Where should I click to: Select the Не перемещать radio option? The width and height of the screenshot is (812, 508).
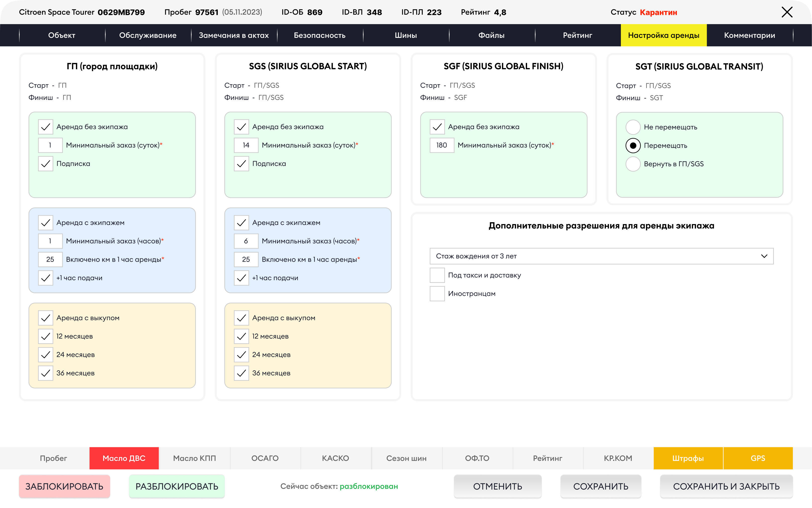tap(633, 127)
